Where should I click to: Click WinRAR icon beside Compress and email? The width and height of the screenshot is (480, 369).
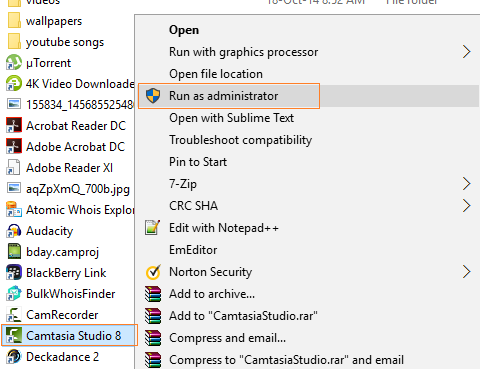click(153, 338)
